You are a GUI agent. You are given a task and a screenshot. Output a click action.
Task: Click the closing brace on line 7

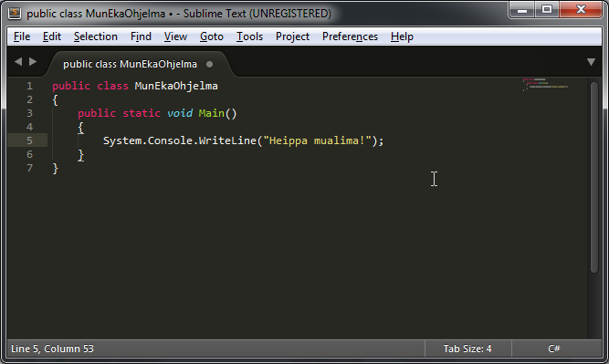pyautogui.click(x=55, y=168)
